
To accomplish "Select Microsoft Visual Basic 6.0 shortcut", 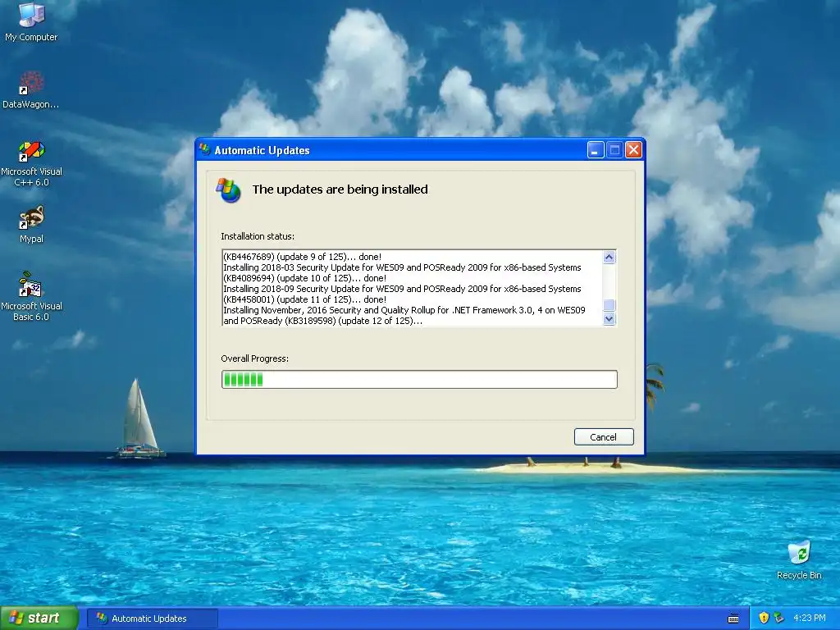I will point(31,296).
